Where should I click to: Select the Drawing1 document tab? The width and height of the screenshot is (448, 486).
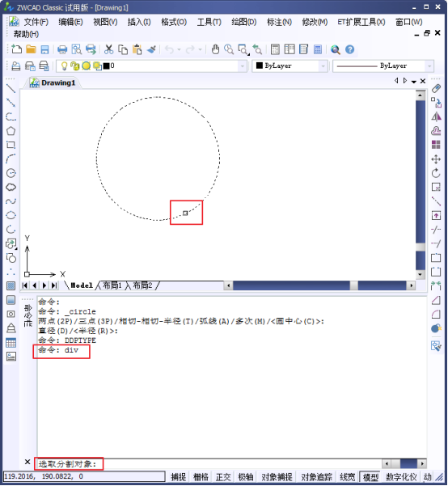click(x=53, y=82)
